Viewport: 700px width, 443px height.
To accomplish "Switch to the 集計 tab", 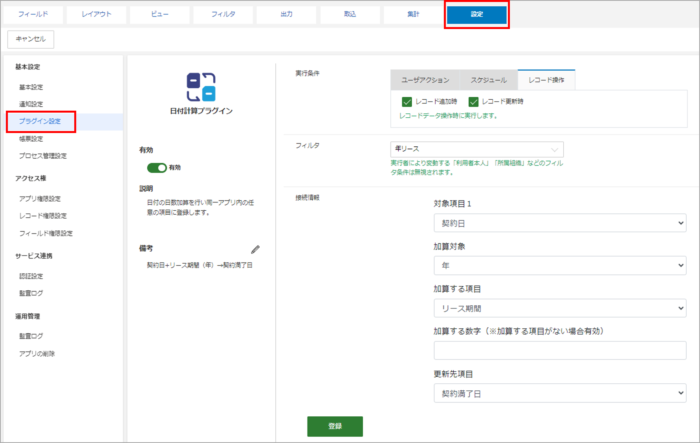I will pyautogui.click(x=413, y=14).
